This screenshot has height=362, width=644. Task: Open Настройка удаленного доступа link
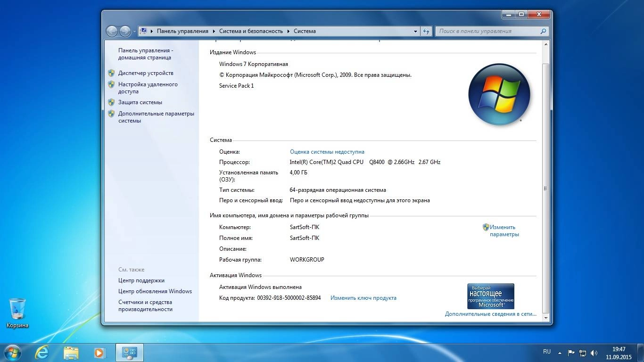click(x=148, y=88)
